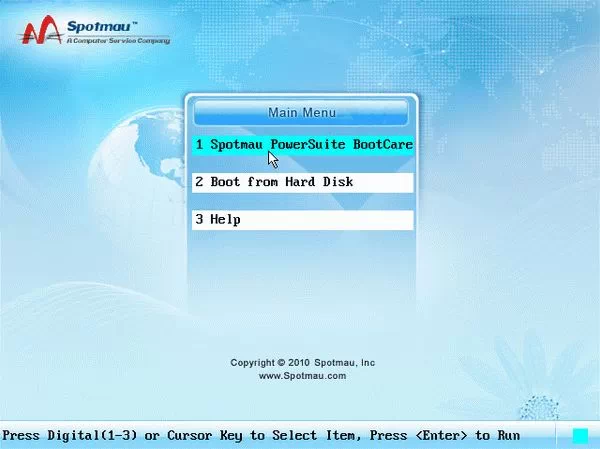
Task: Select Spotmau PowerSuite BootCare menu entry
Action: 303,145
